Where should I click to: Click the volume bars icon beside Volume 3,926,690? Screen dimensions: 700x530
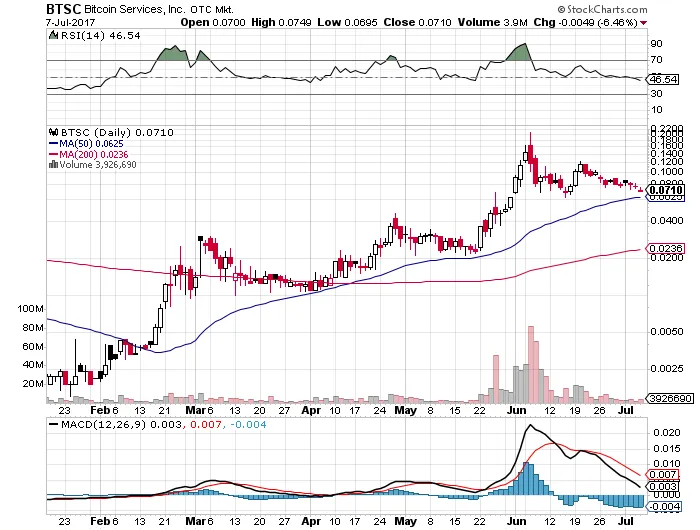coord(53,164)
